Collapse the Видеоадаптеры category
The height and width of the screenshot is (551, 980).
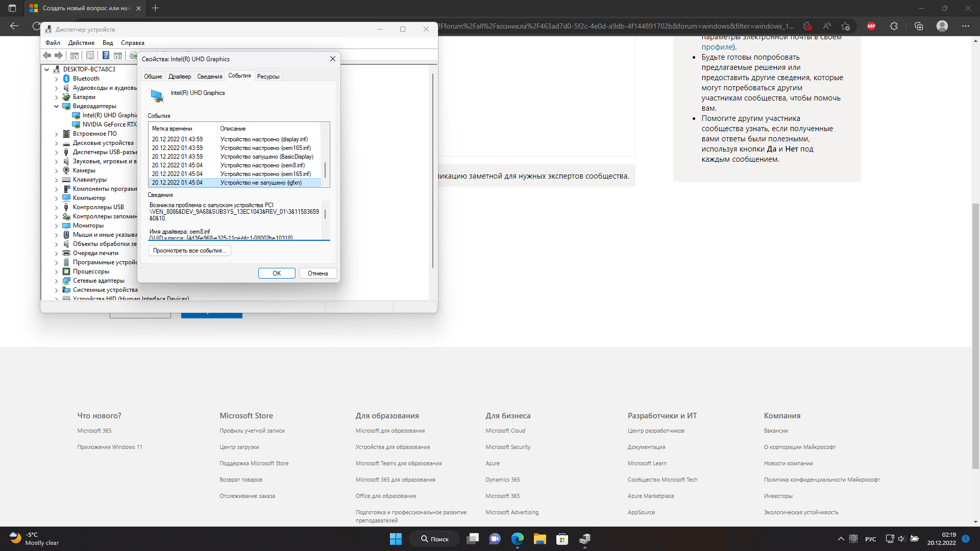pyautogui.click(x=57, y=106)
